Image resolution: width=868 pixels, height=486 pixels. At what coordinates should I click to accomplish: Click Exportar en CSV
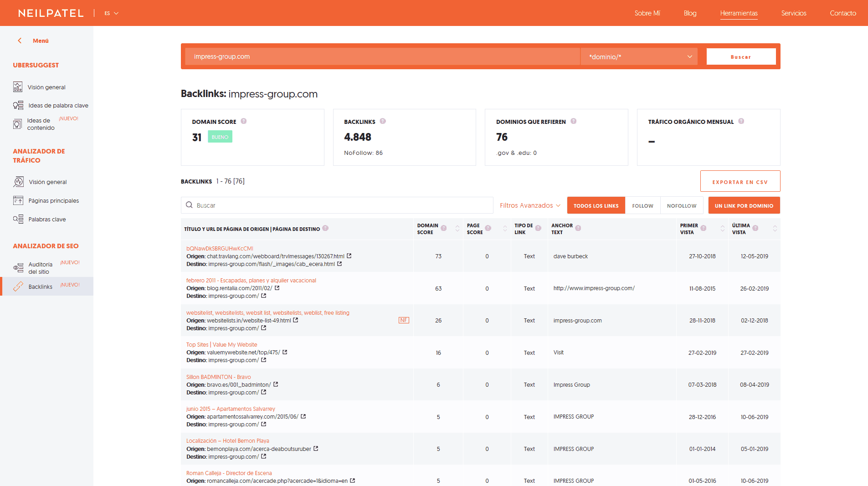click(x=740, y=181)
